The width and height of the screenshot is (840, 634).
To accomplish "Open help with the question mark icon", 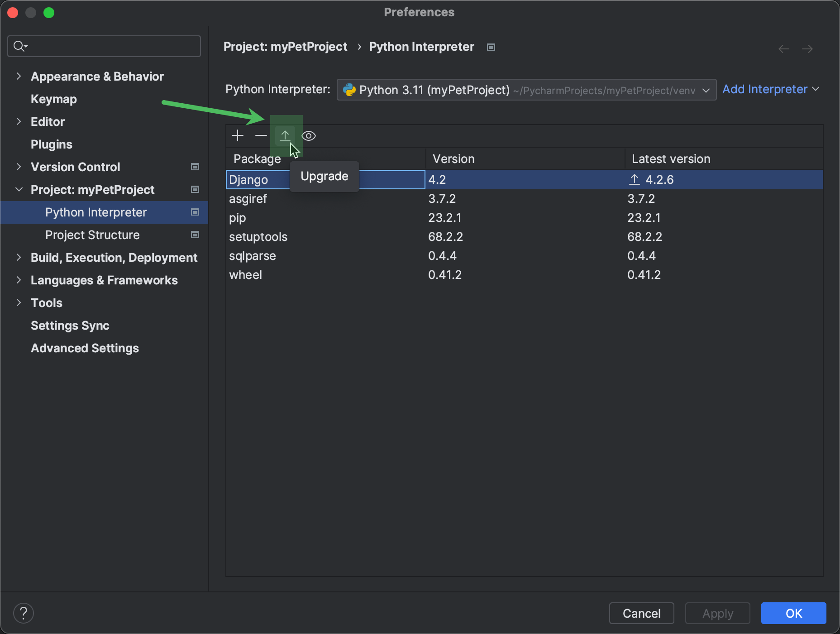I will coord(24,613).
